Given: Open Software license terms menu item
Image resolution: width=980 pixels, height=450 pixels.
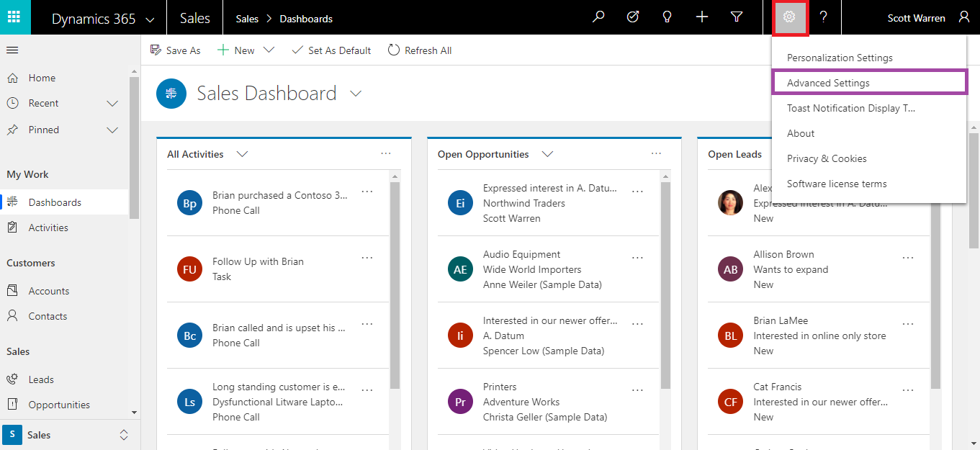Looking at the screenshot, I should pyautogui.click(x=869, y=184).
